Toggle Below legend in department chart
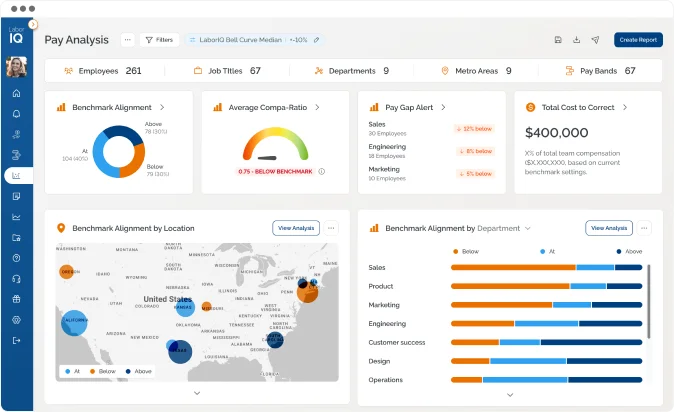This screenshot has width=674, height=412. click(466, 252)
